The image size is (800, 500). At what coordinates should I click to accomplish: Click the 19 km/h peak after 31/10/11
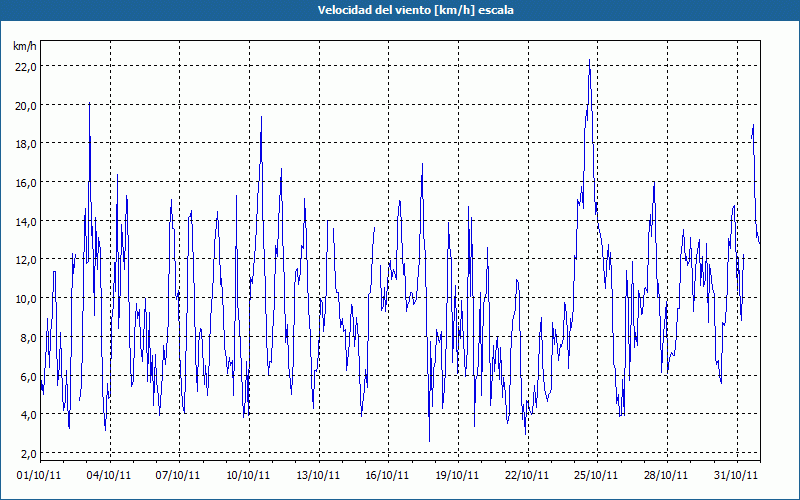pyautogui.click(x=753, y=125)
